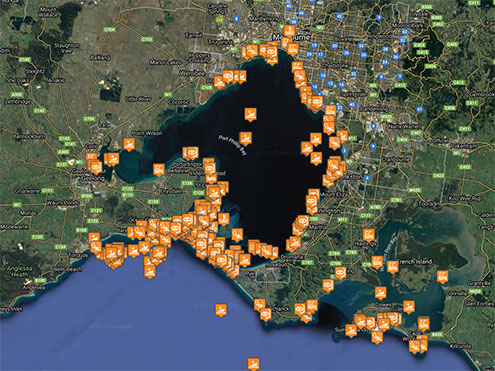The height and width of the screenshot is (371, 495).
Task: Select the Pakenham town label
Action: pos(464,146)
